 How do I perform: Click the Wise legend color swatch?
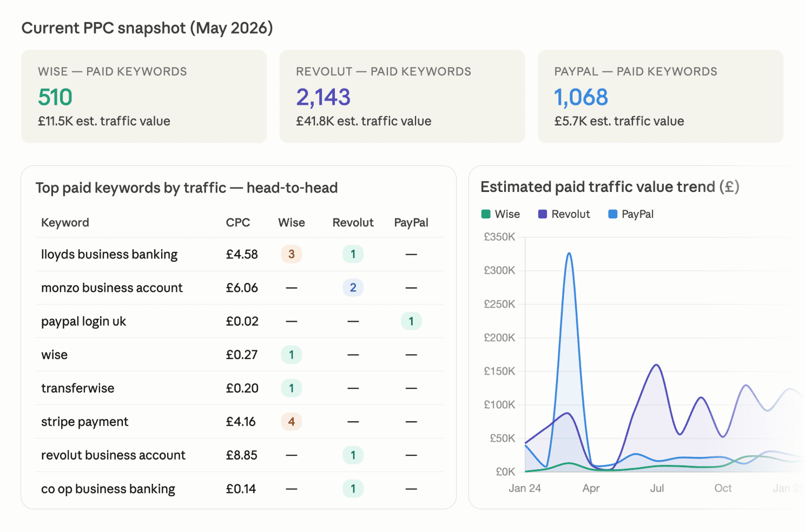pos(486,214)
